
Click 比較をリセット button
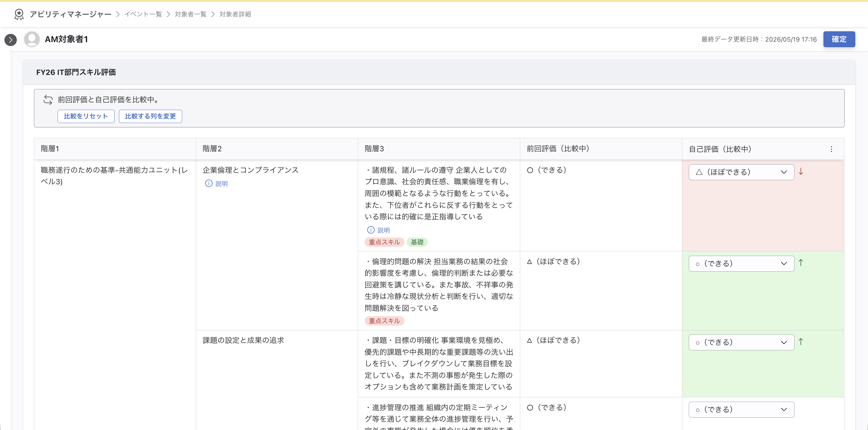(x=86, y=116)
